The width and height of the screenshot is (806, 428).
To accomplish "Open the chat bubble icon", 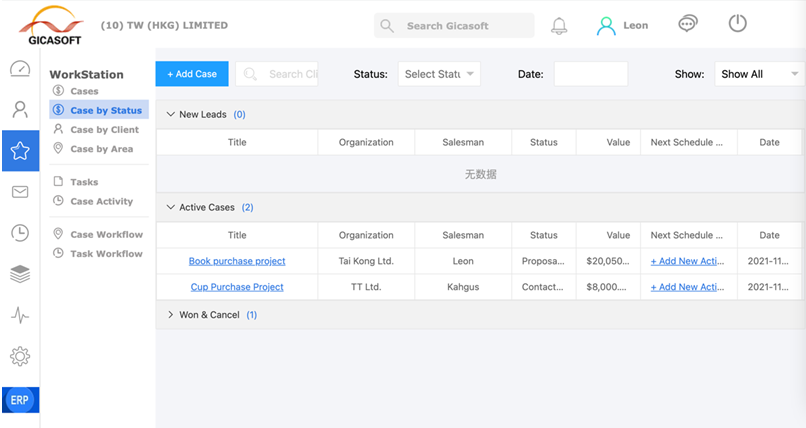I will coord(687,24).
